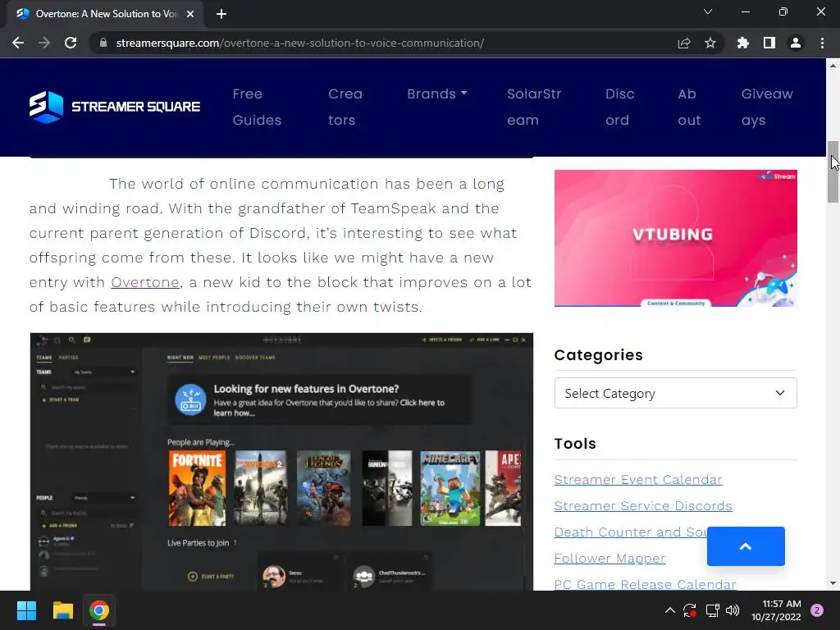This screenshot has width=840, height=630.
Task: Click the padlock site info icon
Action: tap(103, 43)
